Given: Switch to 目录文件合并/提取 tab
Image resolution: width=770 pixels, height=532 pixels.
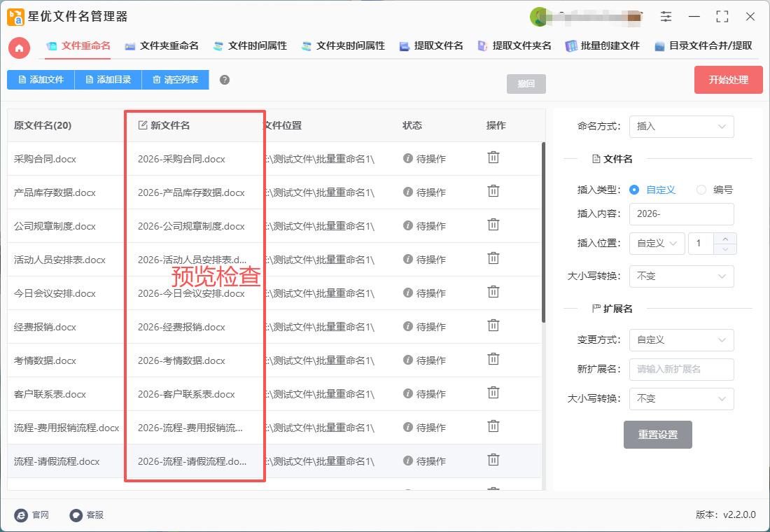Looking at the screenshot, I should pos(703,45).
